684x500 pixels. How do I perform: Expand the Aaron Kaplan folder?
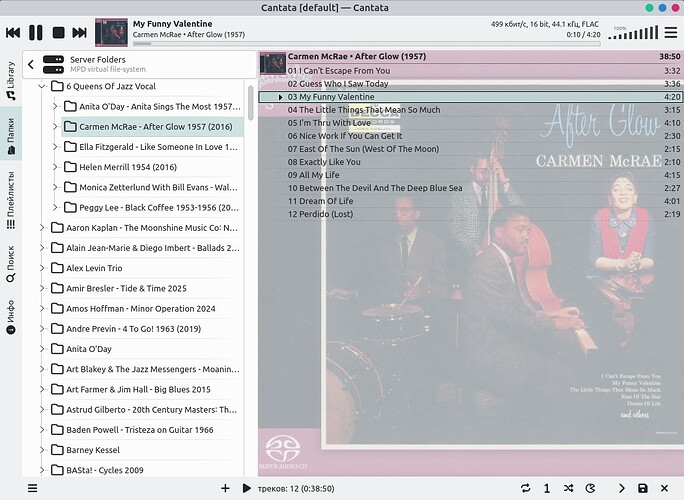(42, 228)
